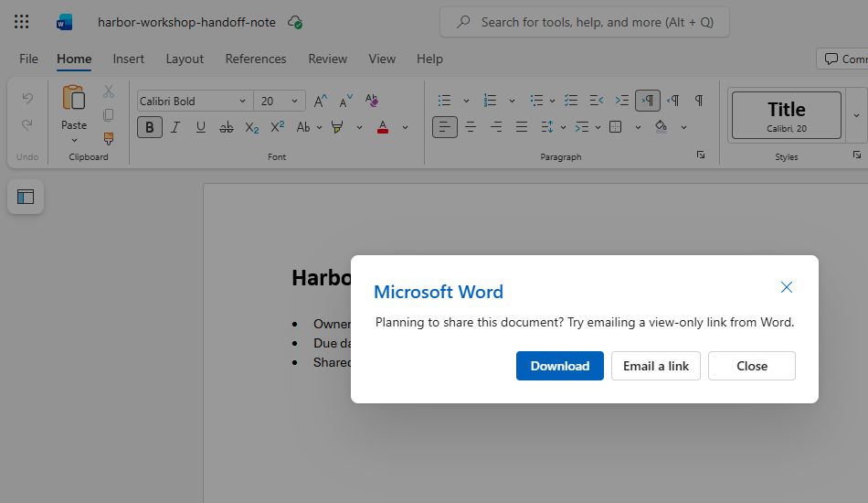Shrink the font size
The image size is (868, 503).
click(345, 101)
